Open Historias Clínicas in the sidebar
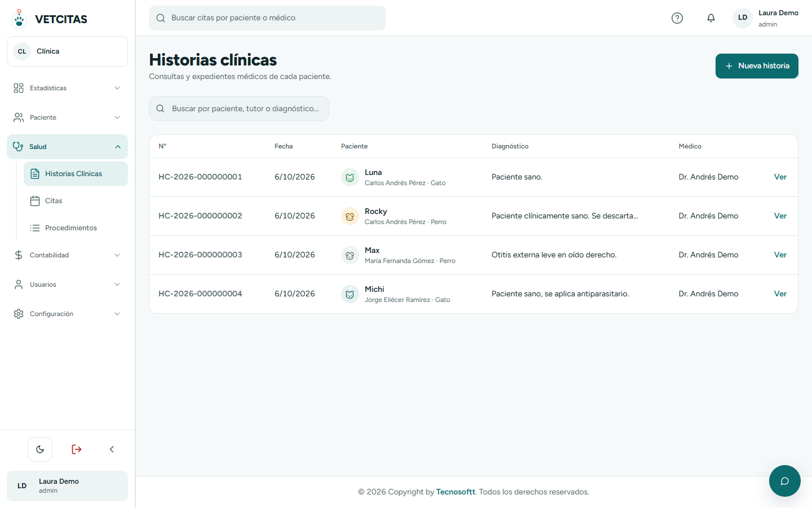The image size is (812, 508). pos(76,174)
